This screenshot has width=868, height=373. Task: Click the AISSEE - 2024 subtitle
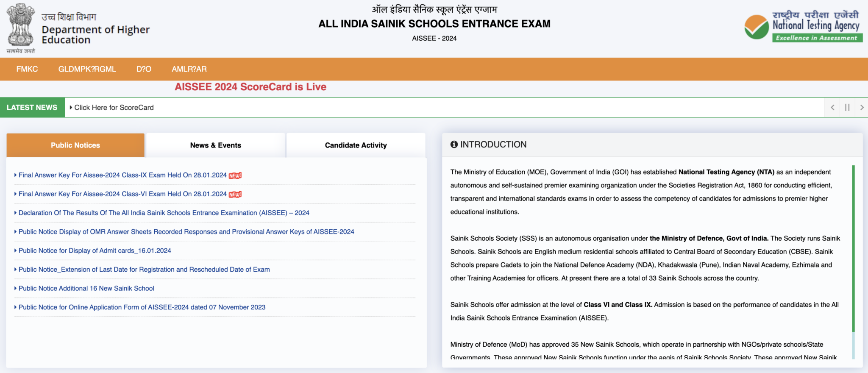coord(434,38)
